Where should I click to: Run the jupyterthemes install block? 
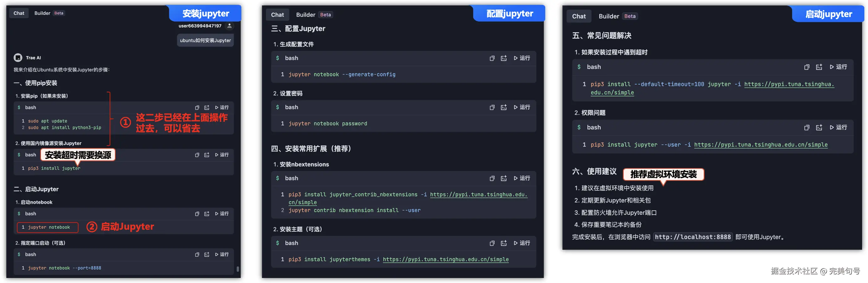tap(522, 243)
